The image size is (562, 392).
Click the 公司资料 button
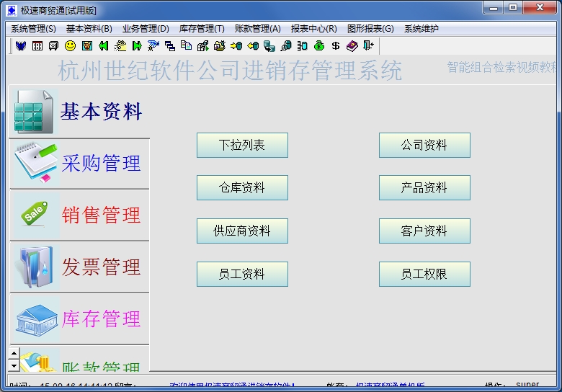424,145
